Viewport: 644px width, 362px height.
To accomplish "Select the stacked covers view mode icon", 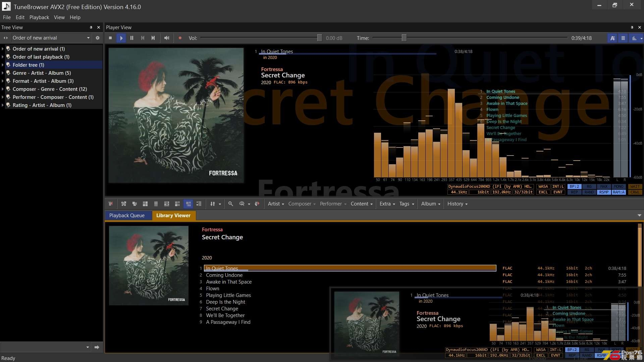I will 135,204.
